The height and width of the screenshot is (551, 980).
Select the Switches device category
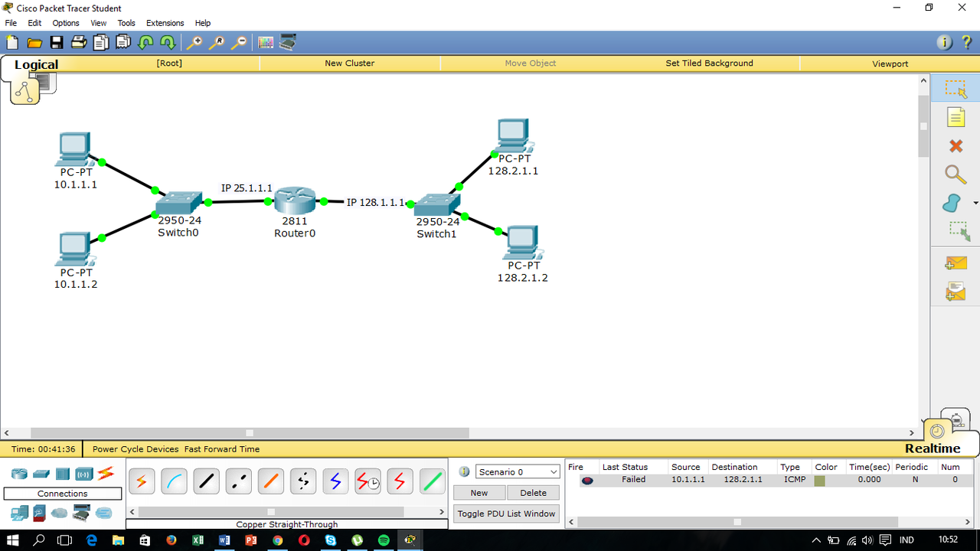click(41, 474)
